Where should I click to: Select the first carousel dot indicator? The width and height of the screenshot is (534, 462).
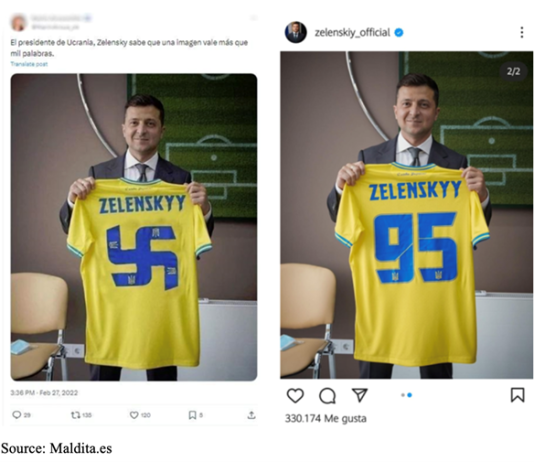click(x=403, y=395)
